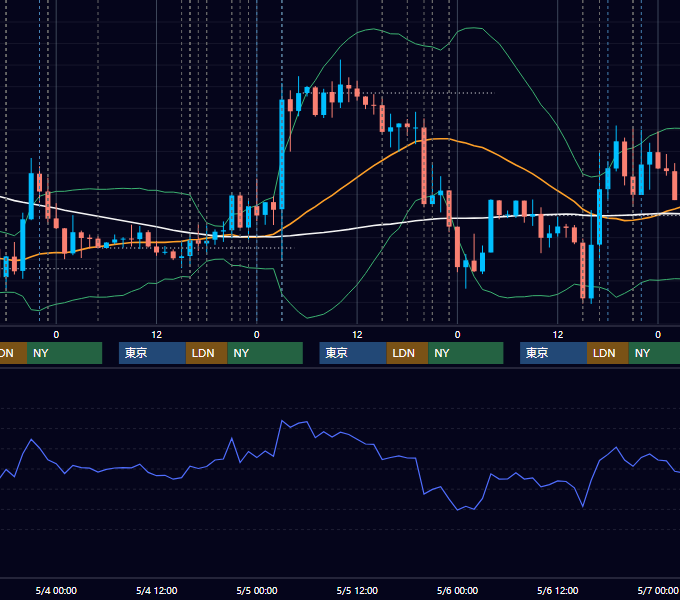Click hour label 0 above 5/4 00:00
Viewport: 680px width, 600px height.
pyautogui.click(x=56, y=335)
